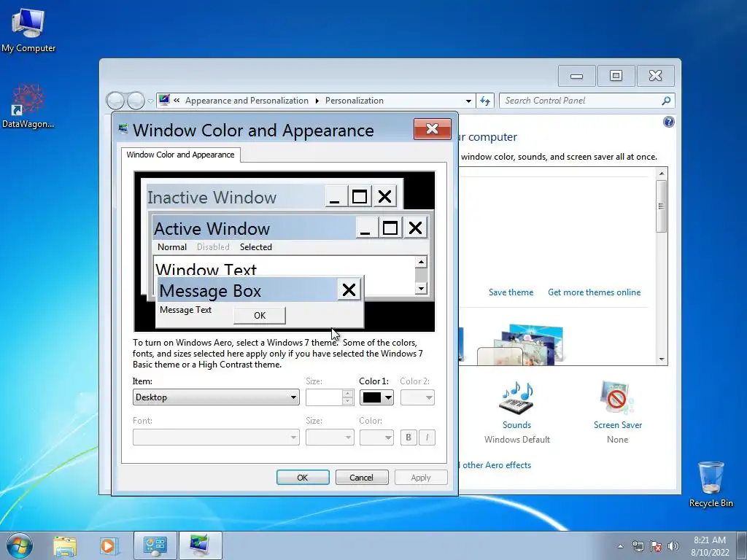The height and width of the screenshot is (560, 747).
Task: Click themes list scrollbar down arrow
Action: (662, 359)
